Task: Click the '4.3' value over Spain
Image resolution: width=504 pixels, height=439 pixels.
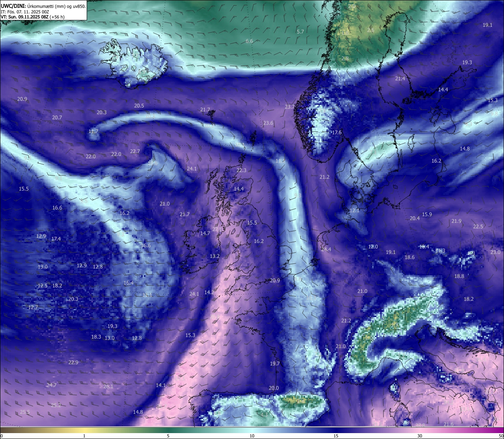Action: point(264,414)
